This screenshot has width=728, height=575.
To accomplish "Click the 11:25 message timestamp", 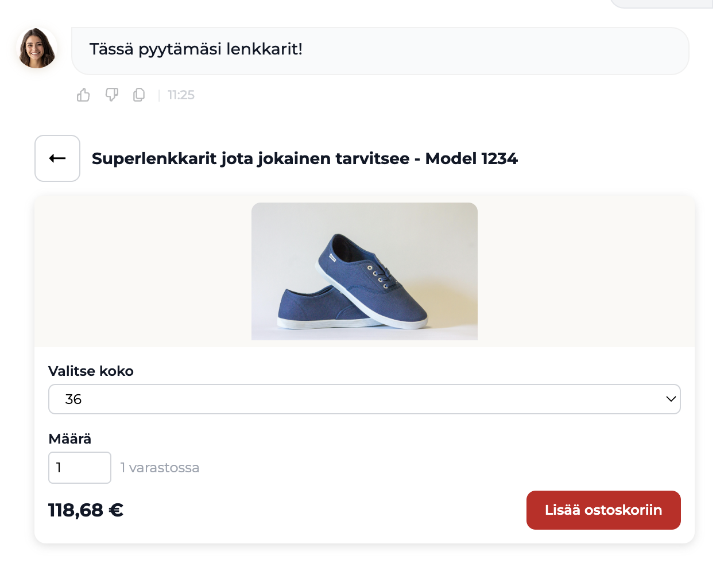I will click(181, 95).
